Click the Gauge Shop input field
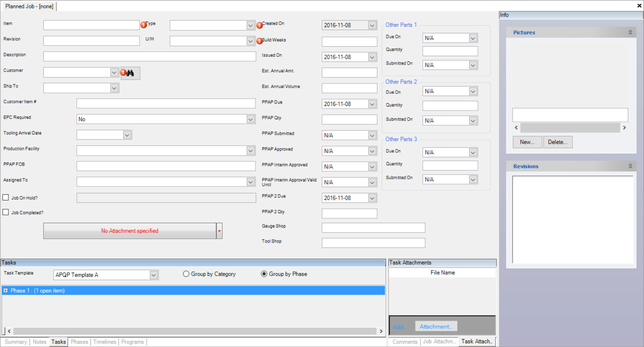Image resolution: width=644 pixels, height=347 pixels. [x=373, y=227]
